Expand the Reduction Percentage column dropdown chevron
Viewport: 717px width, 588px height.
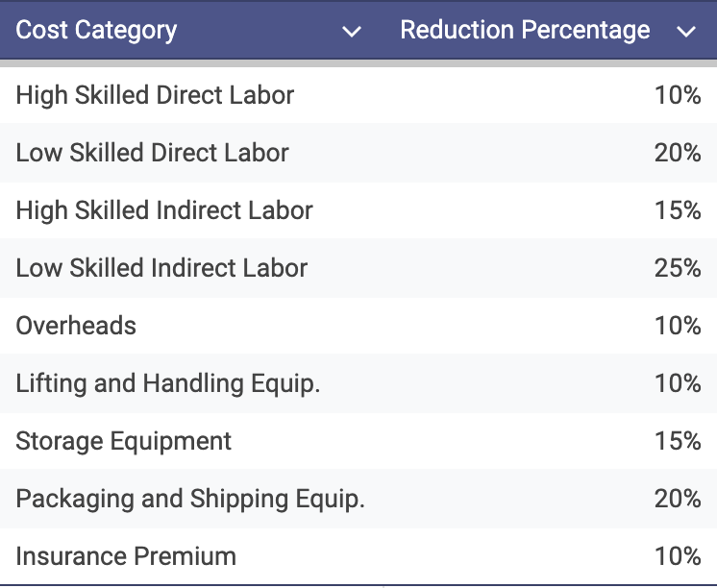tap(685, 32)
